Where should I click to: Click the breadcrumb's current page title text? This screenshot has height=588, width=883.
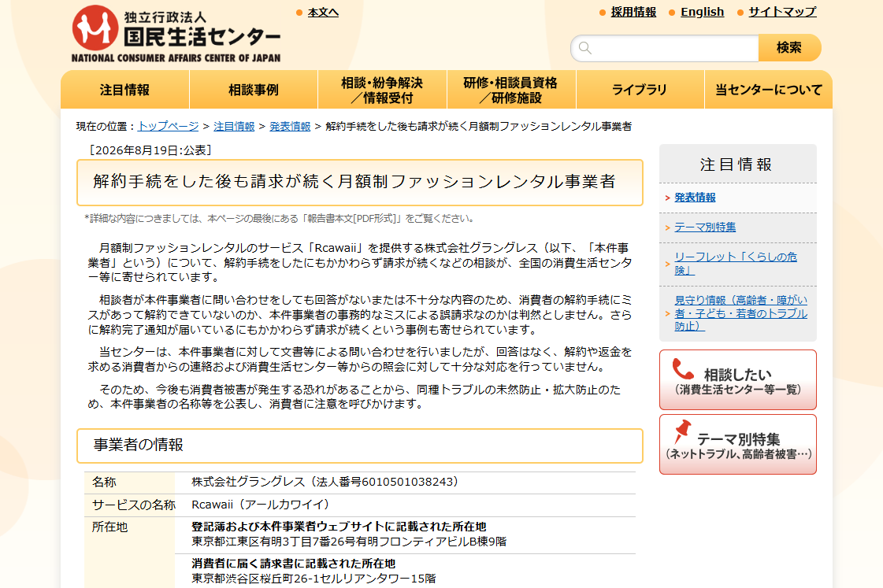point(479,127)
